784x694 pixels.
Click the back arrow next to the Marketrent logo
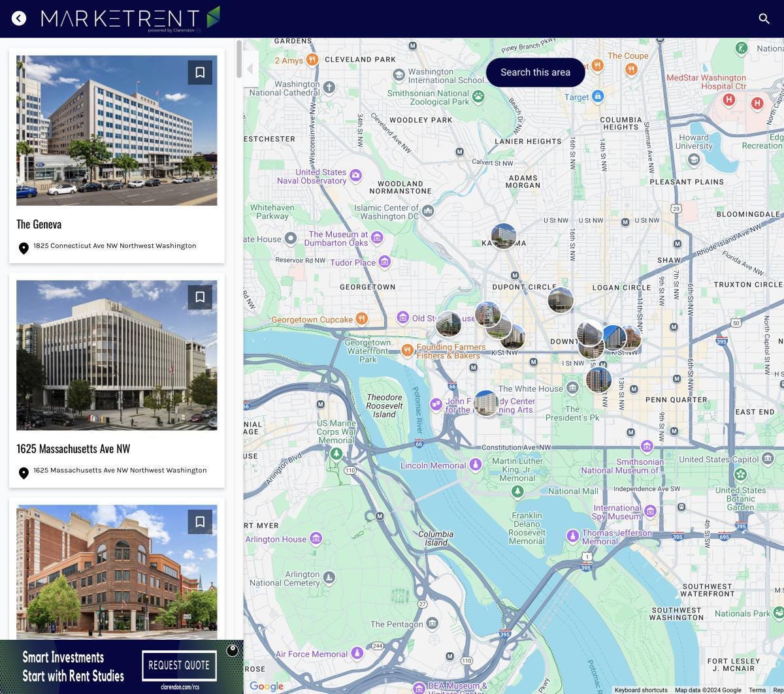[x=18, y=18]
